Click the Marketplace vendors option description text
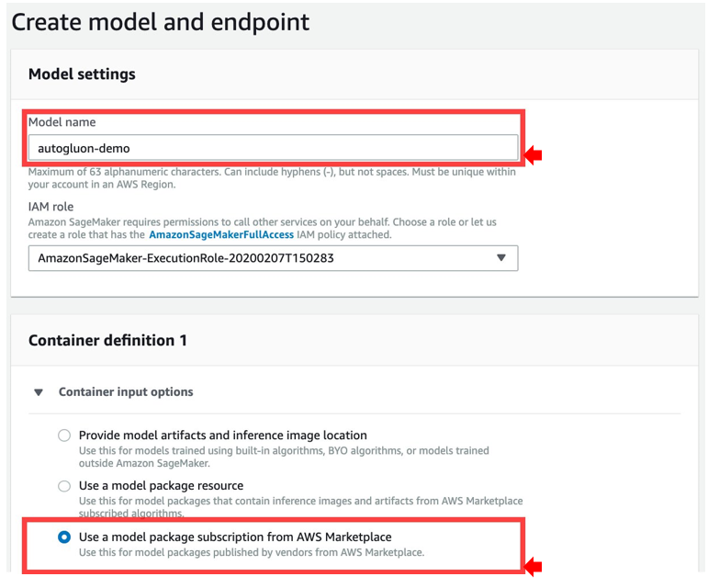 251,552
